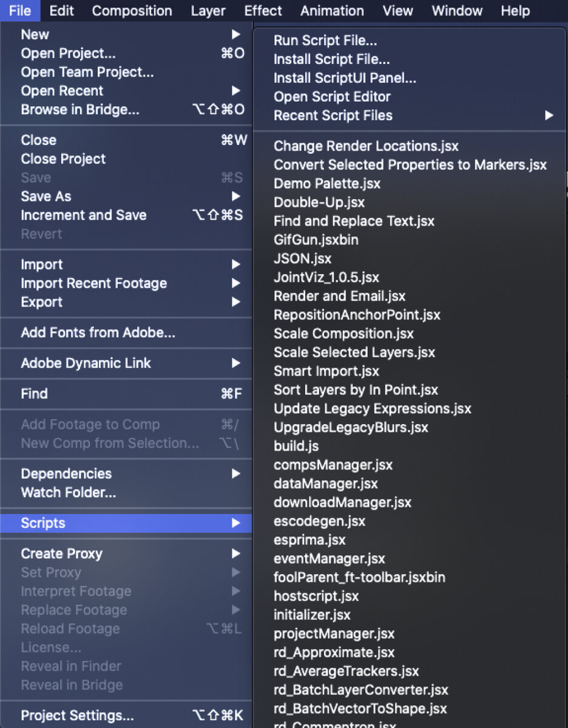Click Increment and Save
The width and height of the screenshot is (568, 728).
(84, 215)
